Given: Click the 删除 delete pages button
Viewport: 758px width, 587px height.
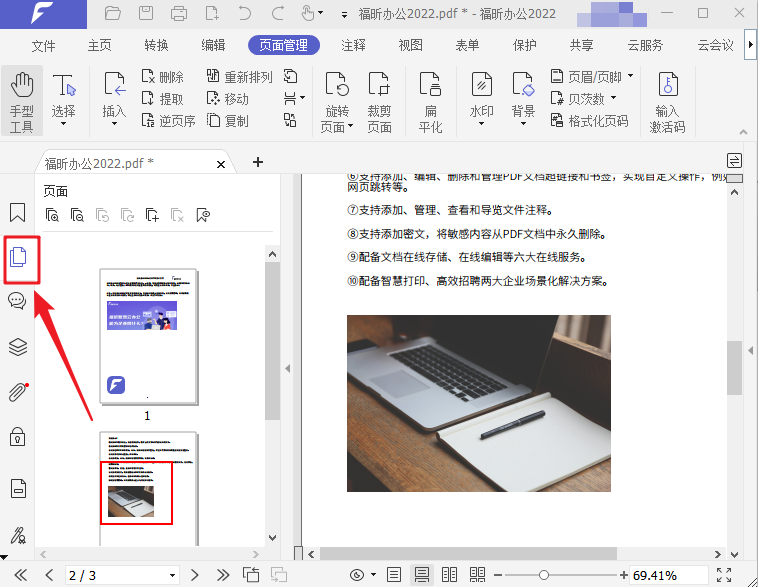Looking at the screenshot, I should click(x=163, y=76).
